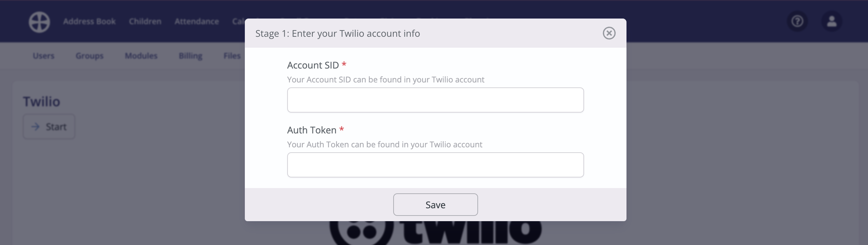Switch to the Groups tab
868x245 pixels.
pos(89,56)
